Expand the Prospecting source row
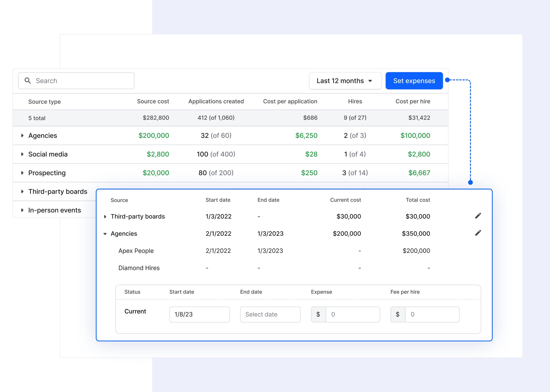 pos(22,173)
